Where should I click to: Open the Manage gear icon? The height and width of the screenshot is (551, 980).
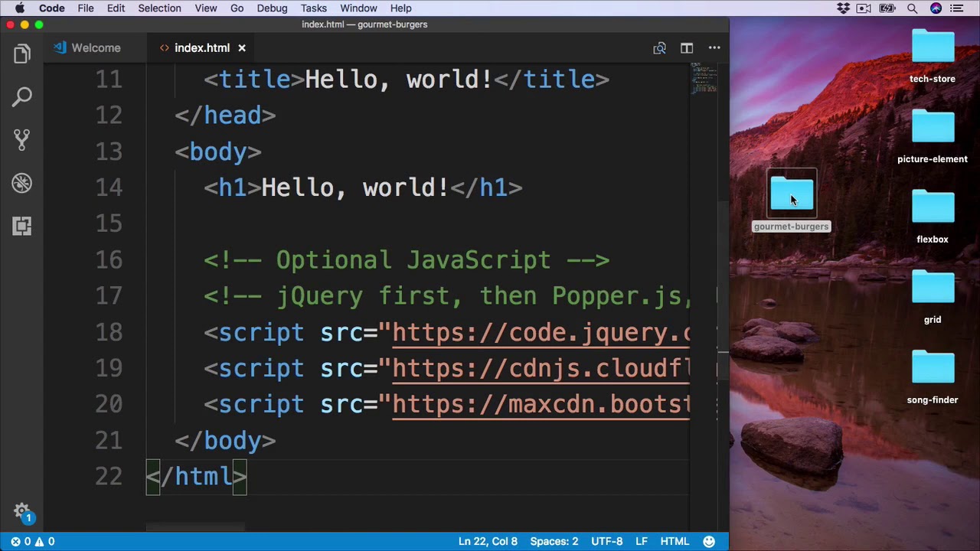click(x=21, y=512)
